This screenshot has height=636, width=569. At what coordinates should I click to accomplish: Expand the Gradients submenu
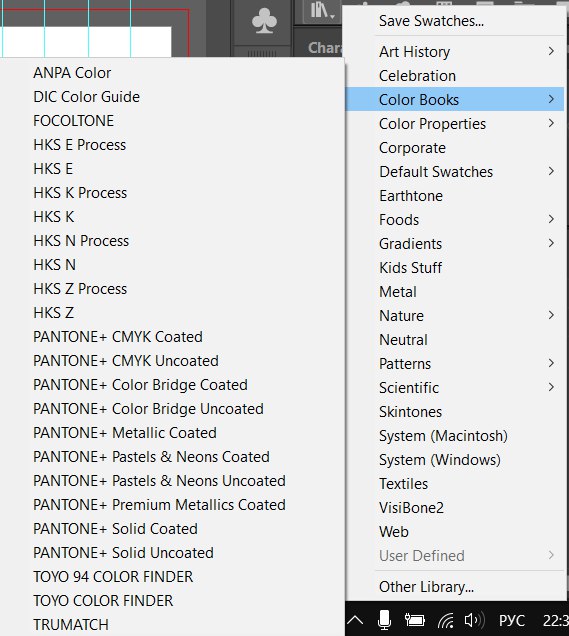coord(455,243)
